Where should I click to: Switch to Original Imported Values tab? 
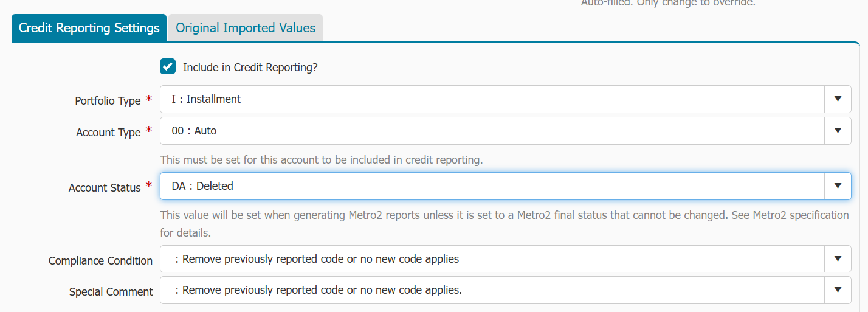coord(246,28)
